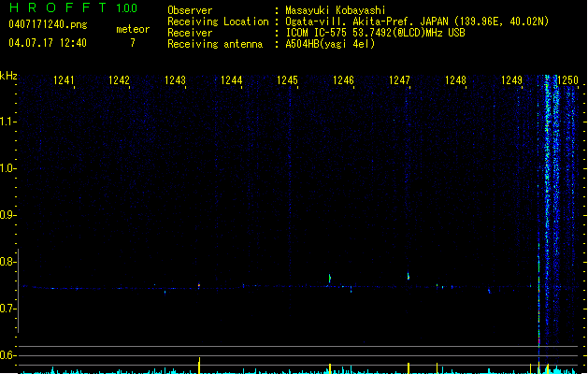Click the HROFFT title text

(58, 7)
